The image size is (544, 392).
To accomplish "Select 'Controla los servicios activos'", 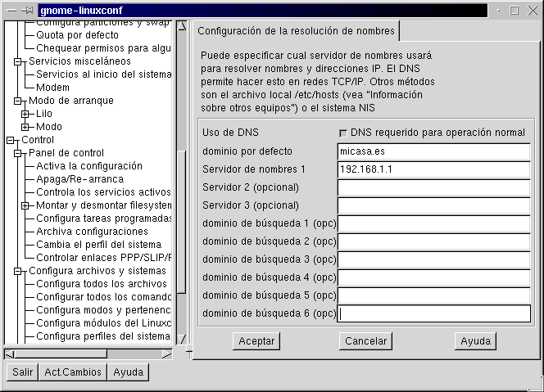I will 103,192.
